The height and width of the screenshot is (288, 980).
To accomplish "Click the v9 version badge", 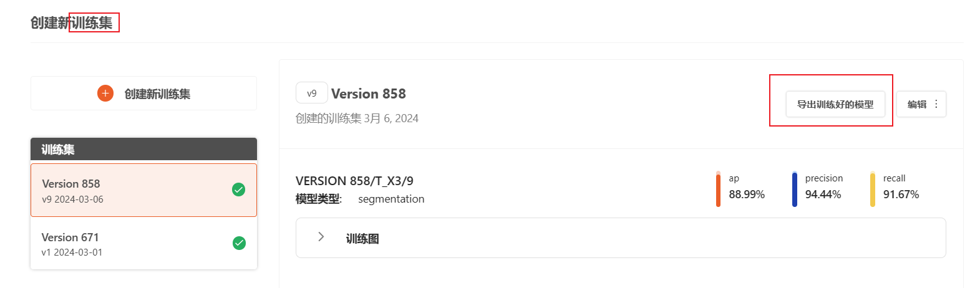I will click(312, 93).
